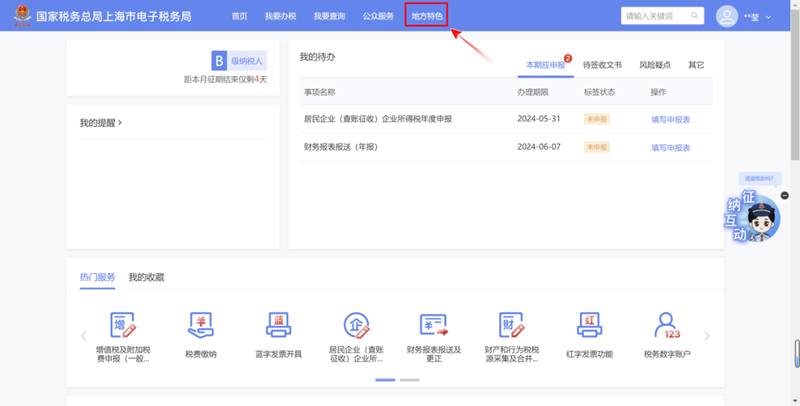Open the 税费缴纳 payment icon

point(201,326)
